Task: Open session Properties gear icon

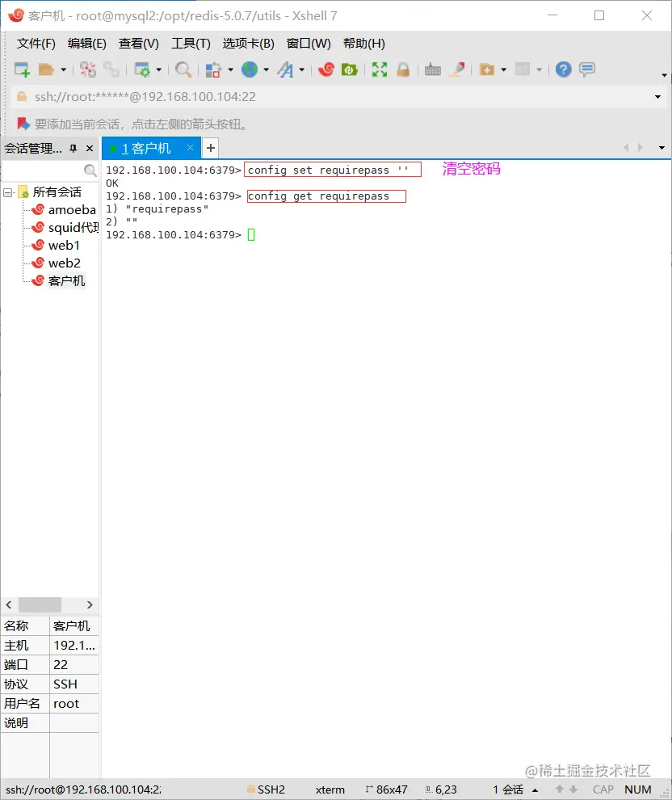Action: click(141, 69)
